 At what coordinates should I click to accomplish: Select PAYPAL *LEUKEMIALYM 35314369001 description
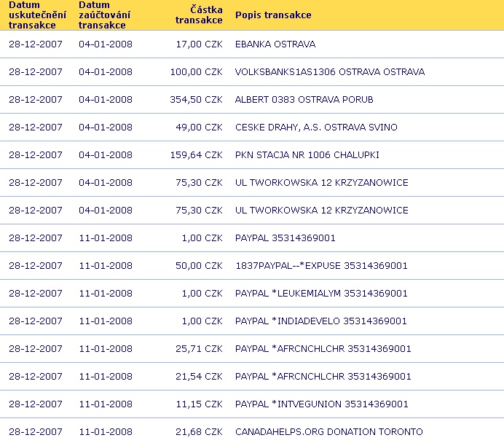coord(321,293)
